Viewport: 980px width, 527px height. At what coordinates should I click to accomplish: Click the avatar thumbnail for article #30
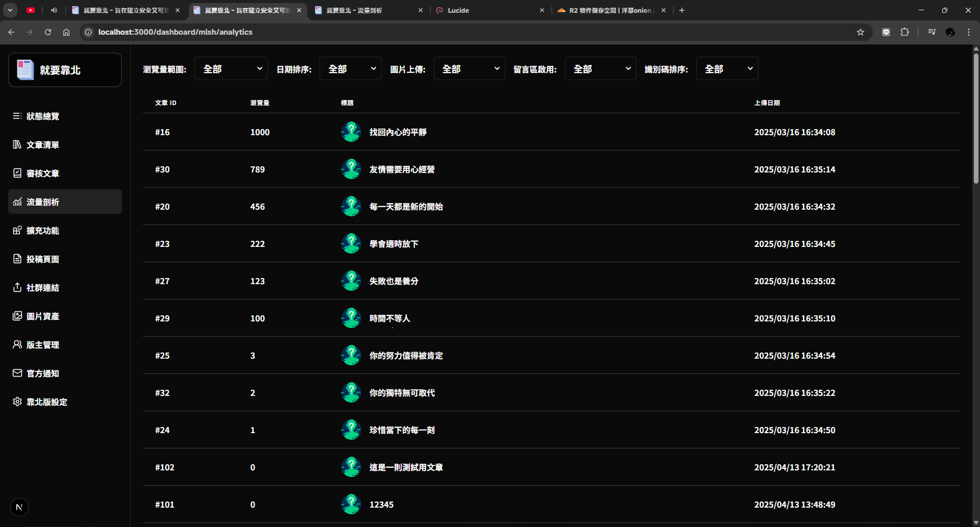[x=351, y=169]
